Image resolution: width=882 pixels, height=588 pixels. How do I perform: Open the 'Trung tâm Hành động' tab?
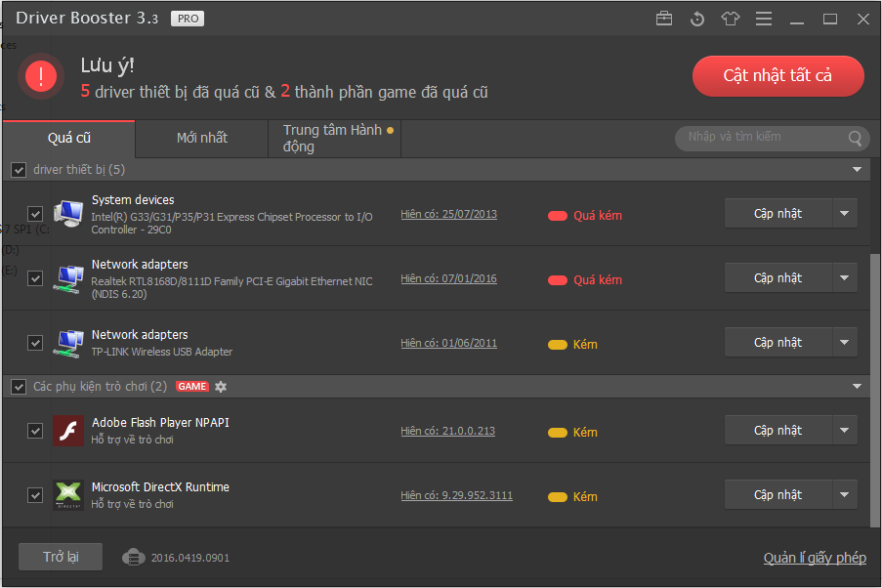coord(335,139)
